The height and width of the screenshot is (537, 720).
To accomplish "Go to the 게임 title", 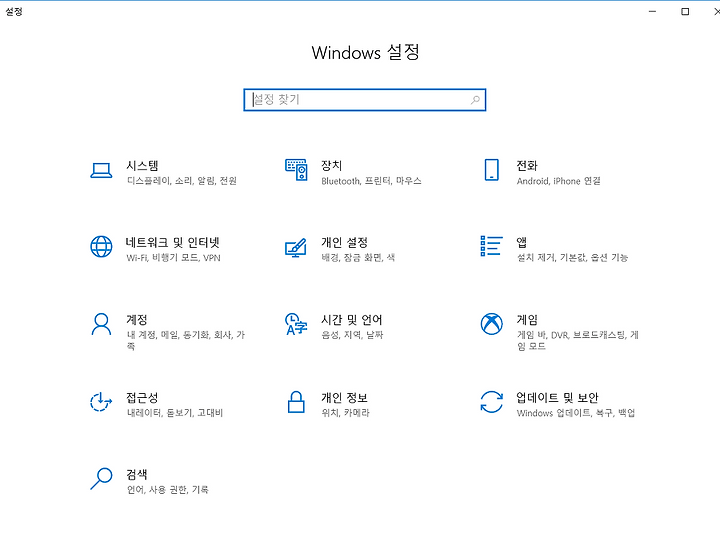I will [x=527, y=320].
